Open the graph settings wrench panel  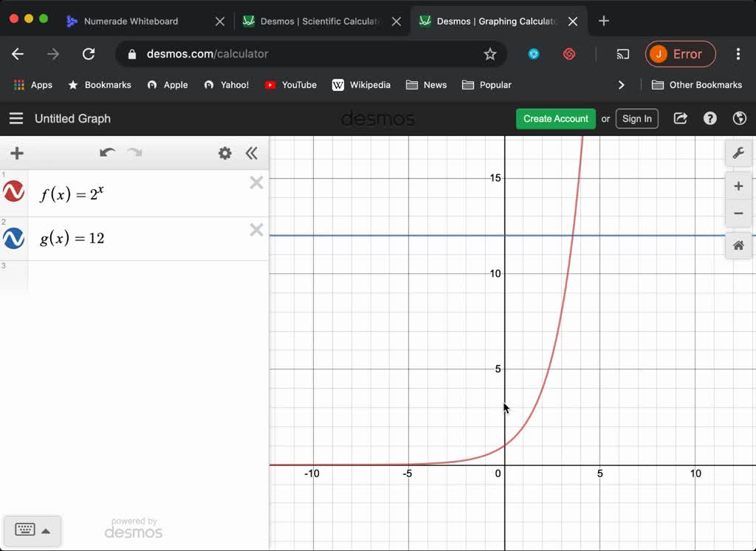(x=738, y=153)
